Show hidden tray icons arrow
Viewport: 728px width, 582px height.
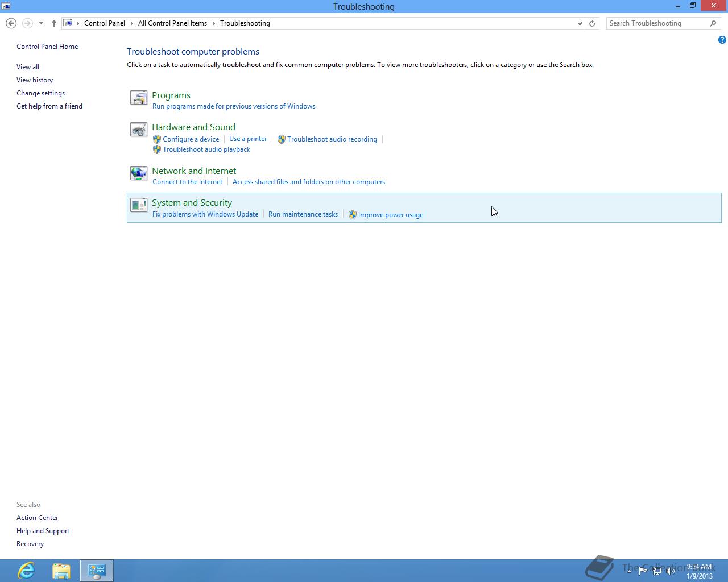(x=629, y=571)
